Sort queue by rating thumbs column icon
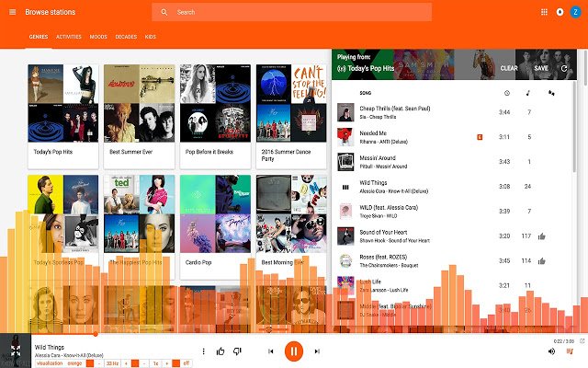588x368 pixels. tap(551, 93)
